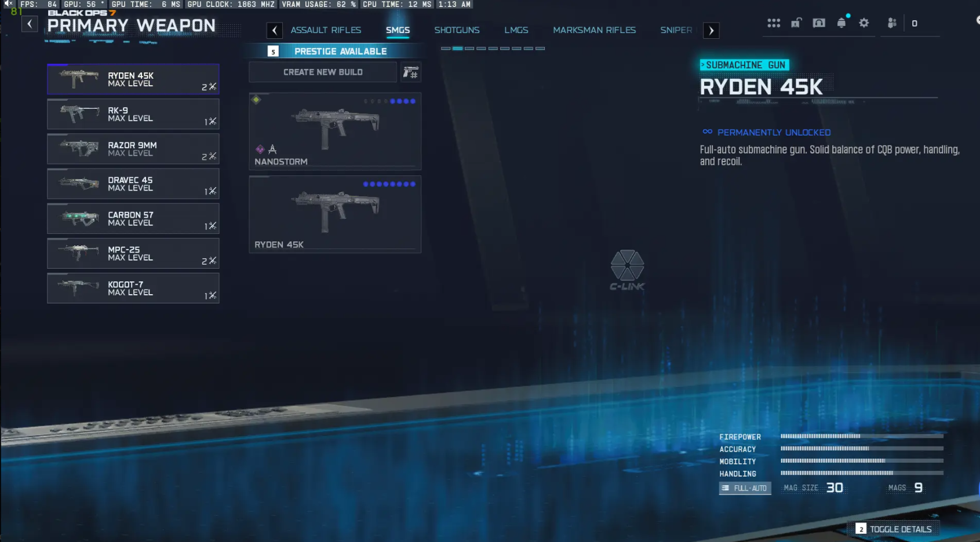Open the notifications bell icon

pyautogui.click(x=841, y=23)
